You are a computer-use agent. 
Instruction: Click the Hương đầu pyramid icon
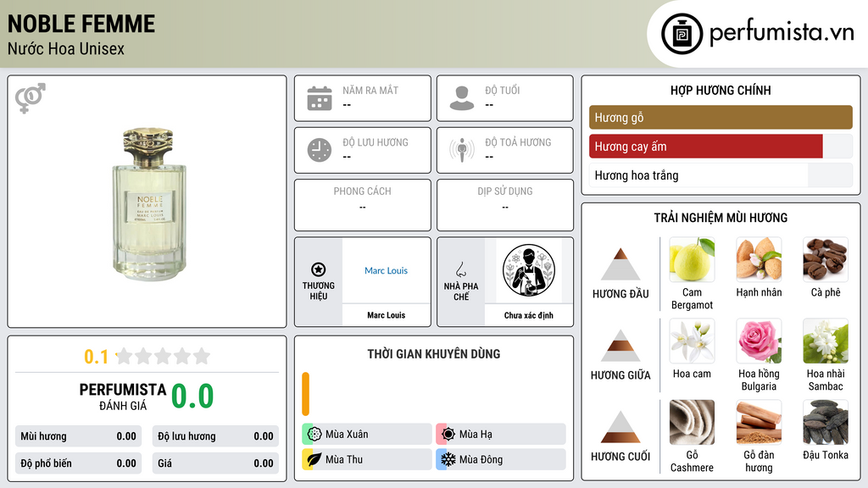point(620,264)
